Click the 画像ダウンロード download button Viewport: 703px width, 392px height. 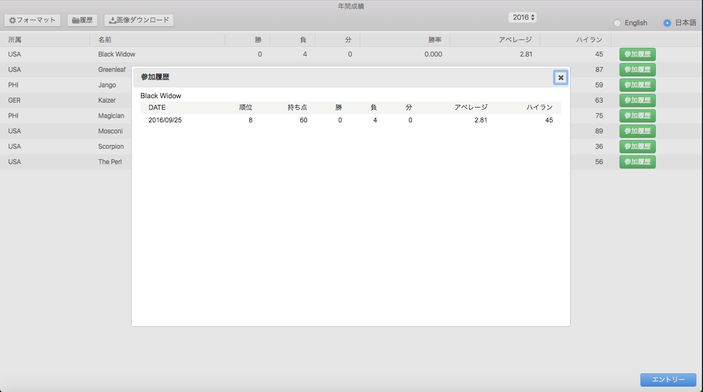click(139, 20)
